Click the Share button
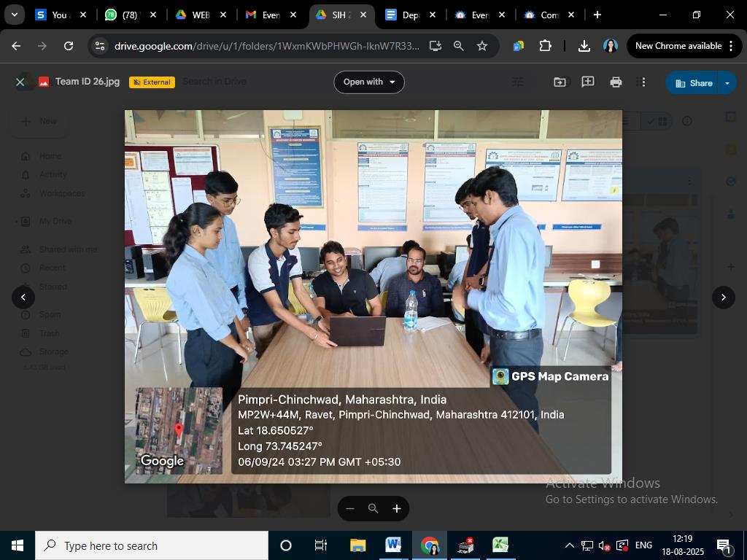 click(x=694, y=82)
